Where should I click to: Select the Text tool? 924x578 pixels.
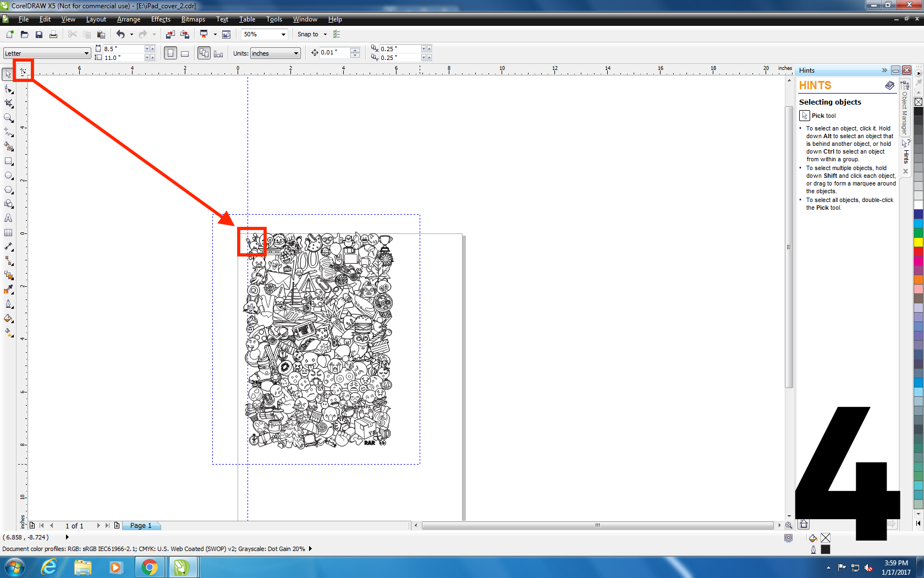8,219
